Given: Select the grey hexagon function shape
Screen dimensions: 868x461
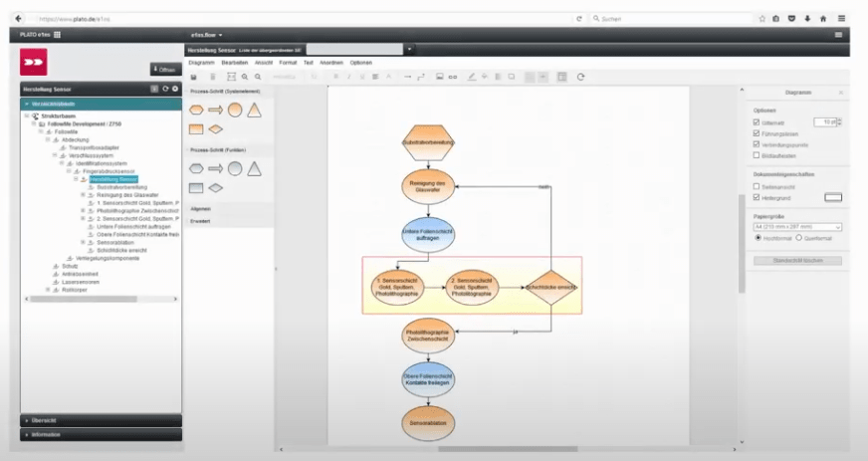Looking at the screenshot, I should tap(196, 169).
